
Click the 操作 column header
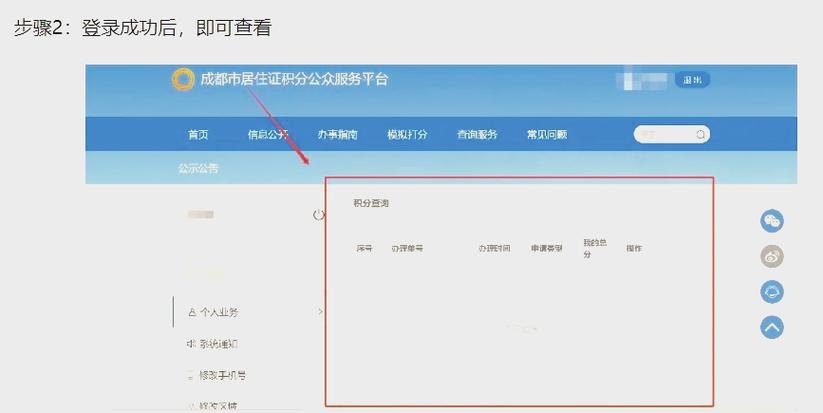point(634,248)
